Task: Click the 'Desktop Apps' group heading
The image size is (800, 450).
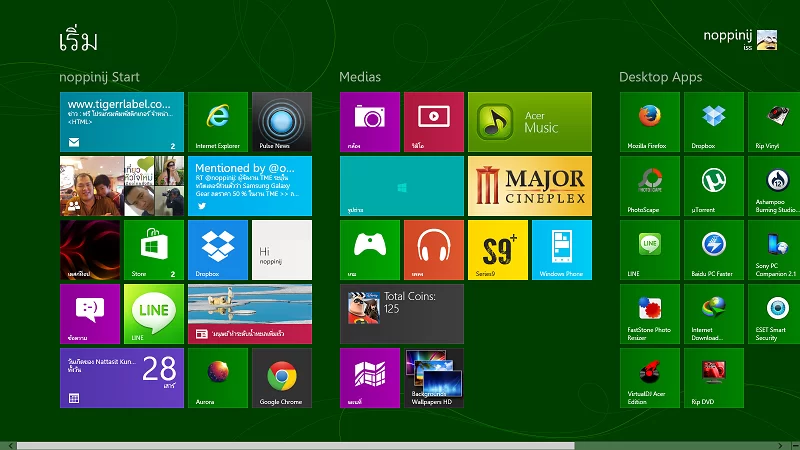Action: (661, 77)
